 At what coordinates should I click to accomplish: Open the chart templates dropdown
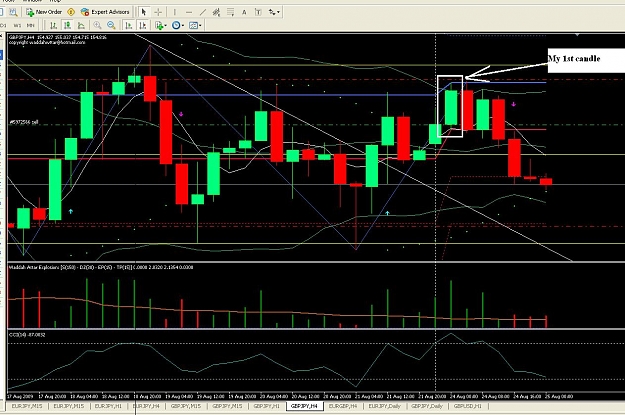pyautogui.click(x=195, y=26)
